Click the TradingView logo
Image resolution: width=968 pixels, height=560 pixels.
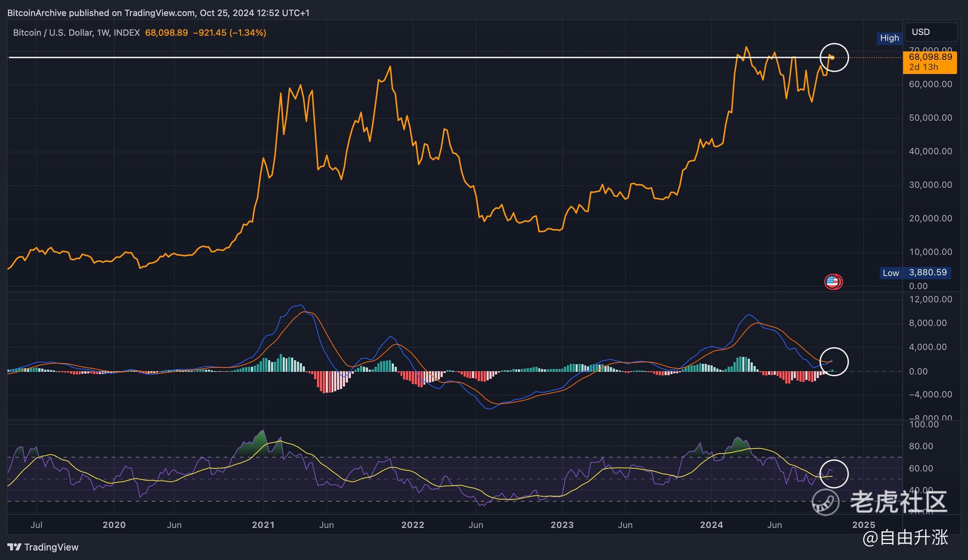(43, 547)
